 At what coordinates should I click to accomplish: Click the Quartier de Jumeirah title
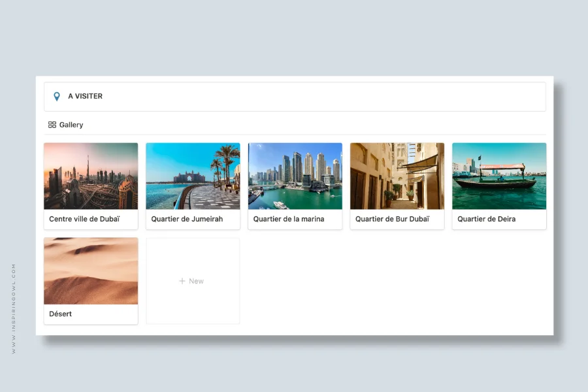tap(187, 219)
